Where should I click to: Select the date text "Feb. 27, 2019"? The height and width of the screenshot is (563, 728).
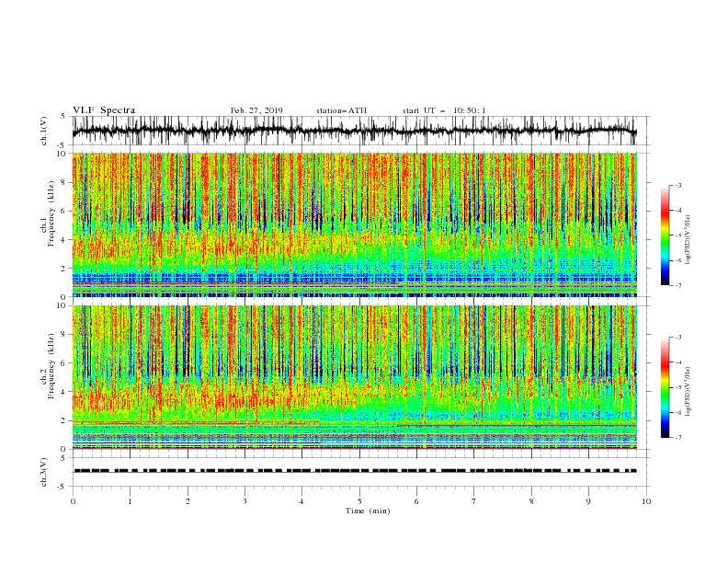pos(256,110)
